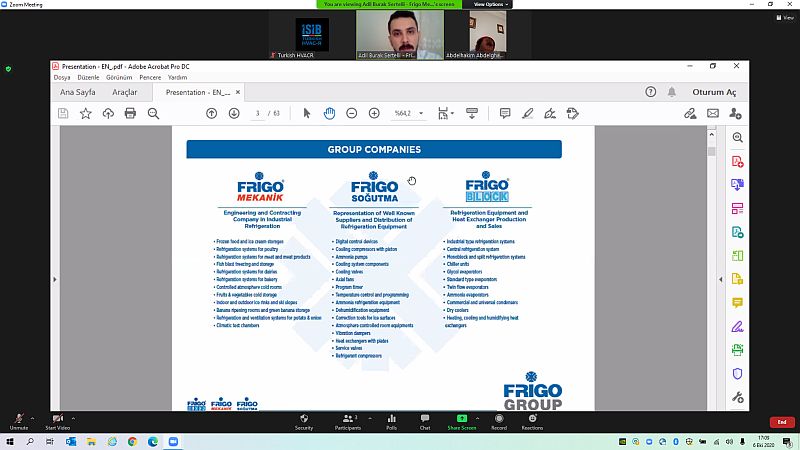Image resolution: width=800 pixels, height=450 pixels.
Task: Open the Pencere menu
Action: tap(150, 78)
